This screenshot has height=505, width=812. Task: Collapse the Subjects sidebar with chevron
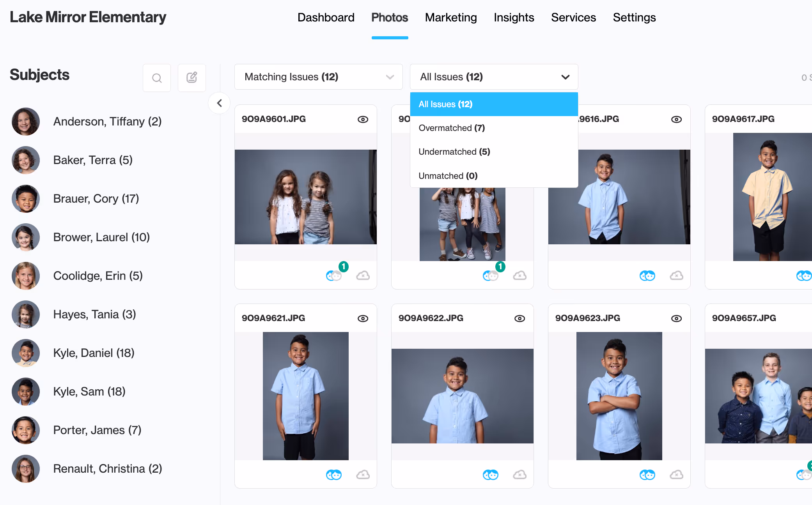pos(219,103)
